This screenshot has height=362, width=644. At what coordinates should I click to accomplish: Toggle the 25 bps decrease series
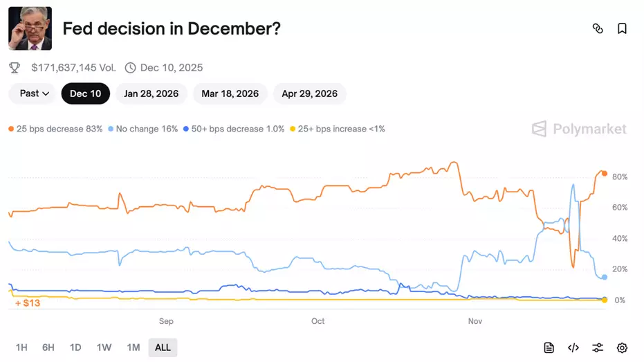tap(55, 129)
